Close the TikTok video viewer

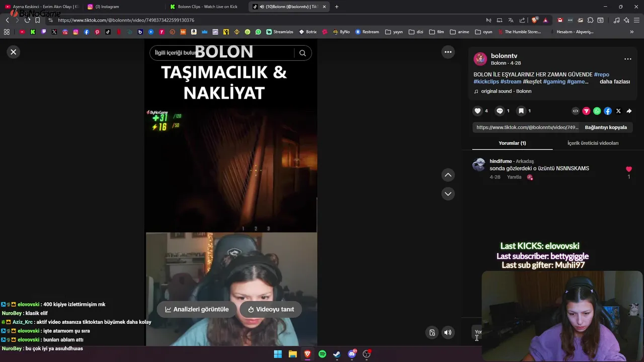[14, 52]
